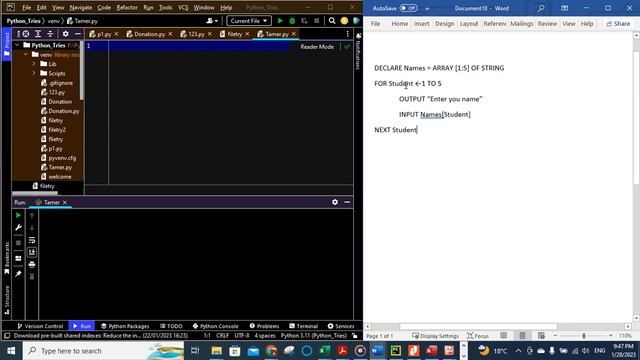Screen dimensions: 640x360
Task: Click Word zoom out minus button
Action: (556, 336)
